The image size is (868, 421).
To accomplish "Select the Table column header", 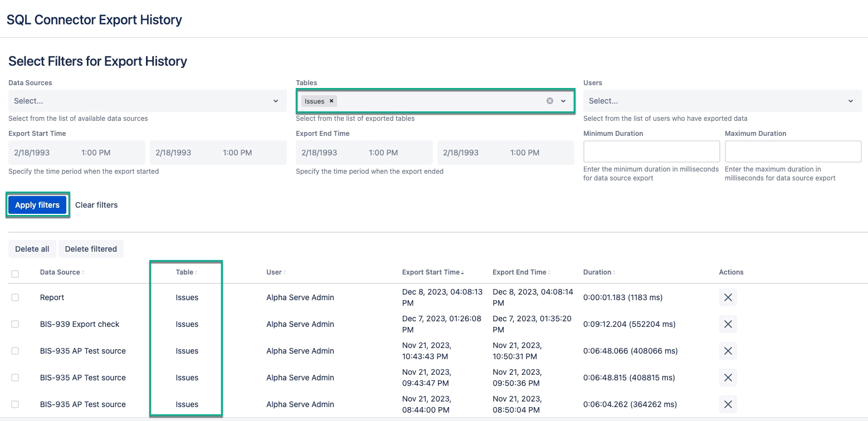I will [186, 272].
